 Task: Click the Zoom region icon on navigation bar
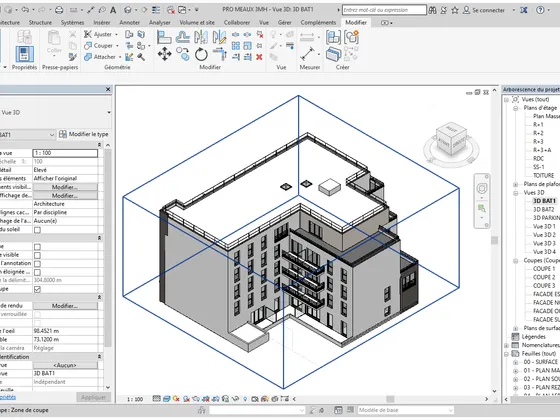[x=482, y=208]
